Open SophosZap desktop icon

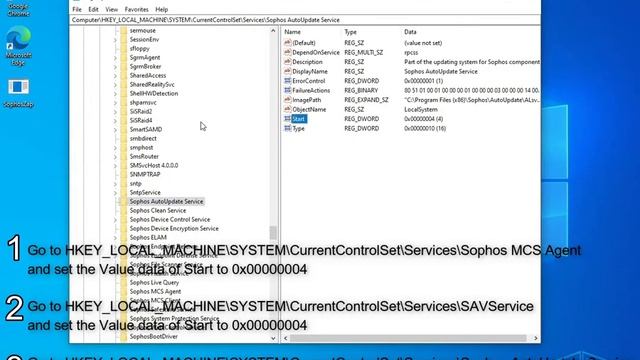(x=18, y=93)
